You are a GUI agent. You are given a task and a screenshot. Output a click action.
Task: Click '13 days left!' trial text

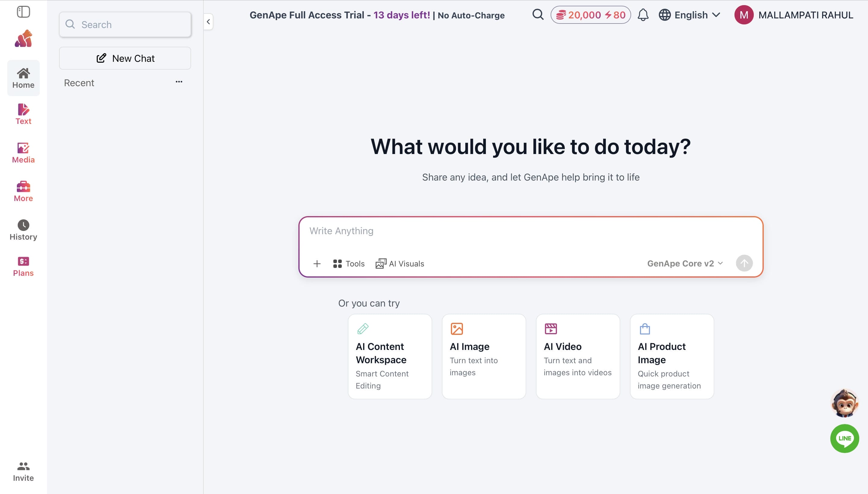coord(402,15)
